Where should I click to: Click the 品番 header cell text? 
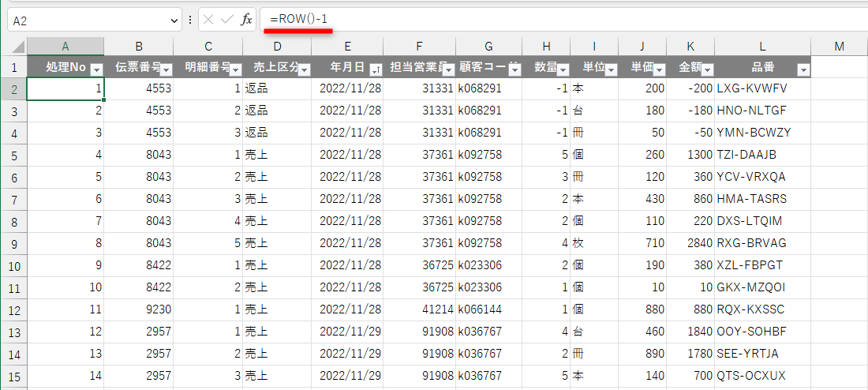762,68
